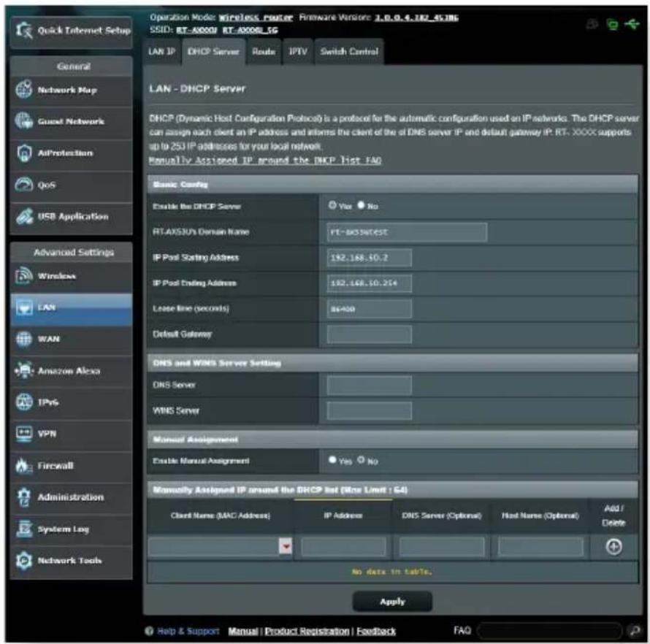Click the firmware version number link
The height and width of the screenshot is (644, 650).
click(x=416, y=18)
